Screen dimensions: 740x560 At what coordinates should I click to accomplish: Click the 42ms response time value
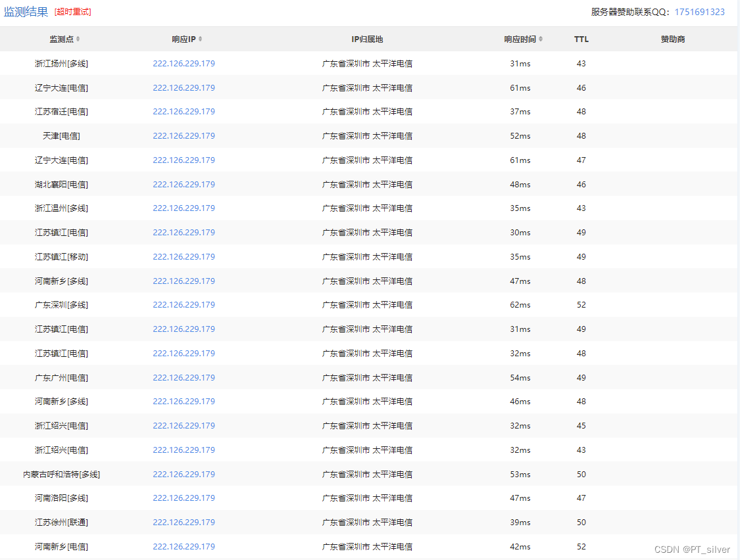[520, 547]
